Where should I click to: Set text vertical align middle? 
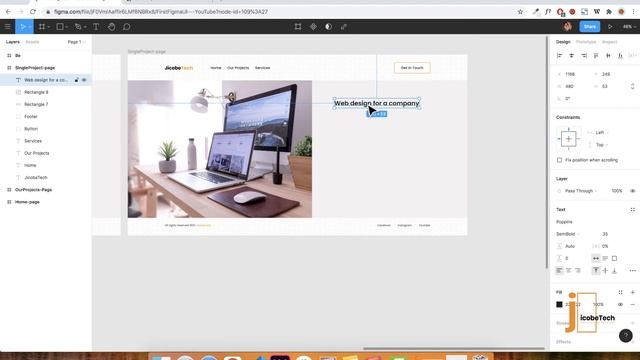[x=605, y=271]
